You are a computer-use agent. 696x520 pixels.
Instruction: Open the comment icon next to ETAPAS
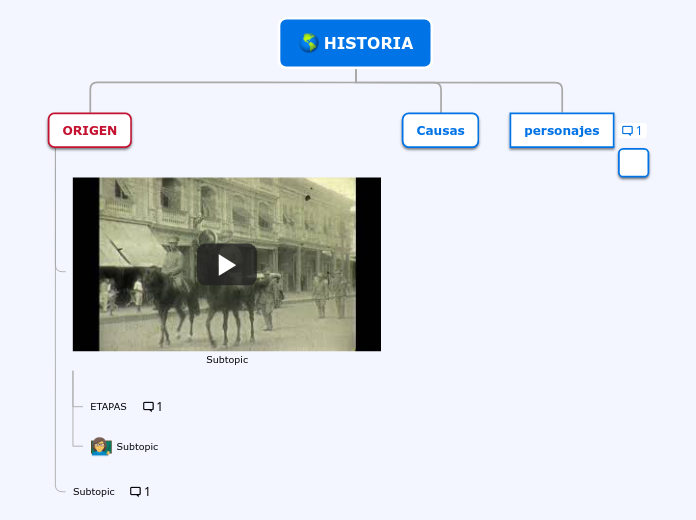(152, 407)
